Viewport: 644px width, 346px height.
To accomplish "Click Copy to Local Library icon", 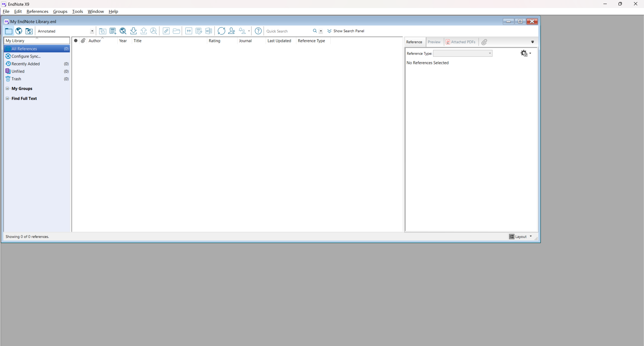I will [x=103, y=31].
